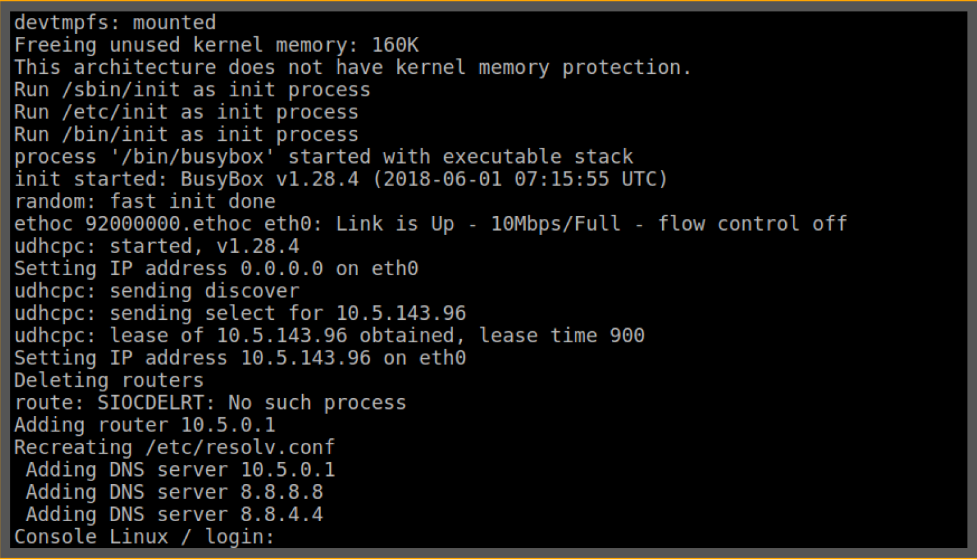This screenshot has height=560, width=977.
Task: Click the 'lease time 900' line
Action: 329,336
